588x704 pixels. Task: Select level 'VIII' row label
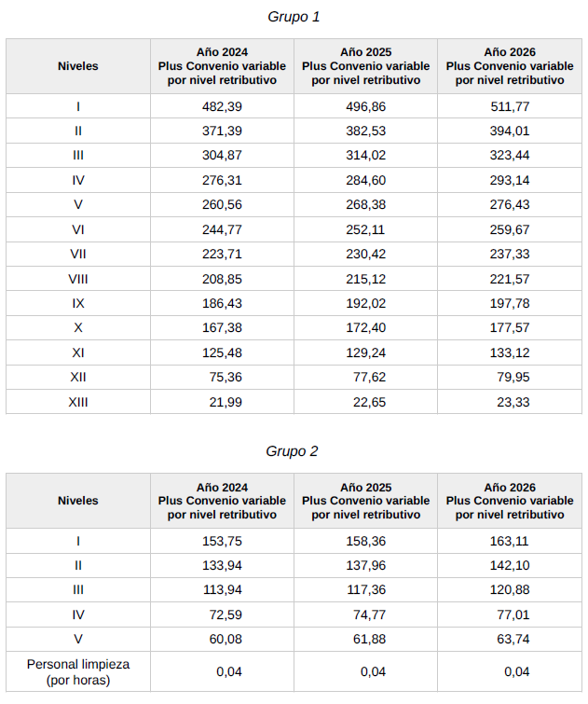tap(78, 279)
